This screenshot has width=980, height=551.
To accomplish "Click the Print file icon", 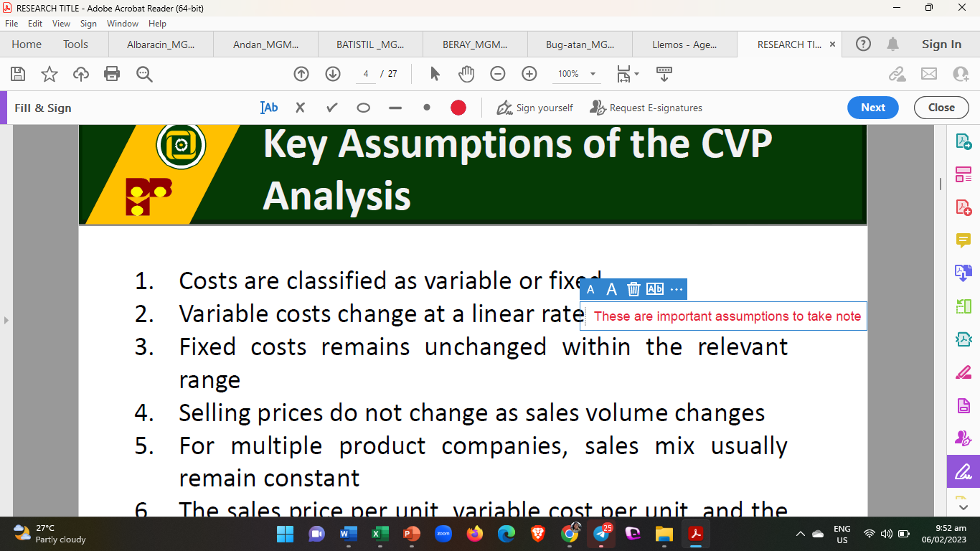I will 112,74.
